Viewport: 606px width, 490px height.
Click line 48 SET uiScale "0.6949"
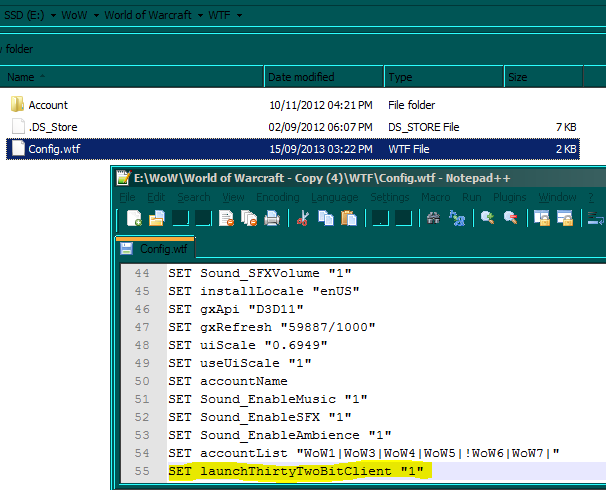(248, 345)
